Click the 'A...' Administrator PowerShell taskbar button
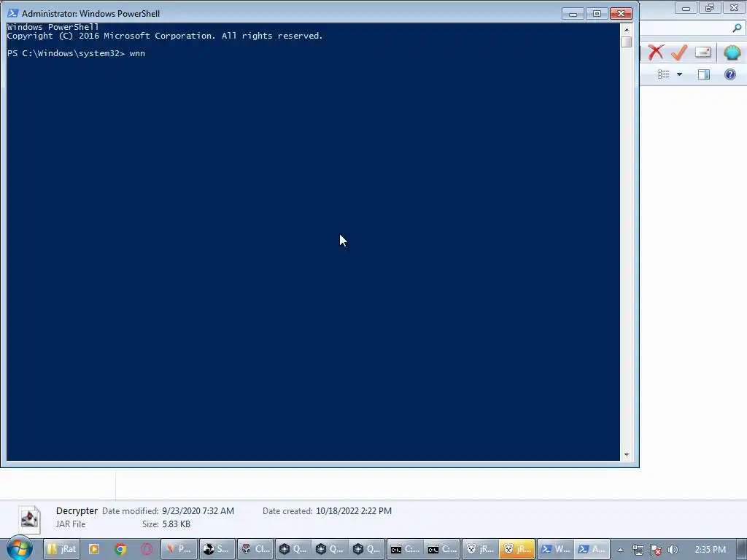Screen dimensions: 747x560 tap(592, 549)
